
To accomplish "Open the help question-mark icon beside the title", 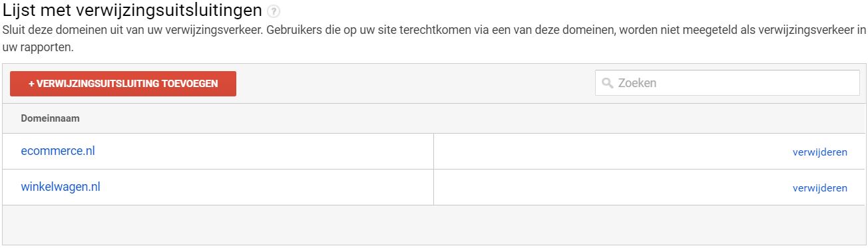I will click(x=271, y=13).
